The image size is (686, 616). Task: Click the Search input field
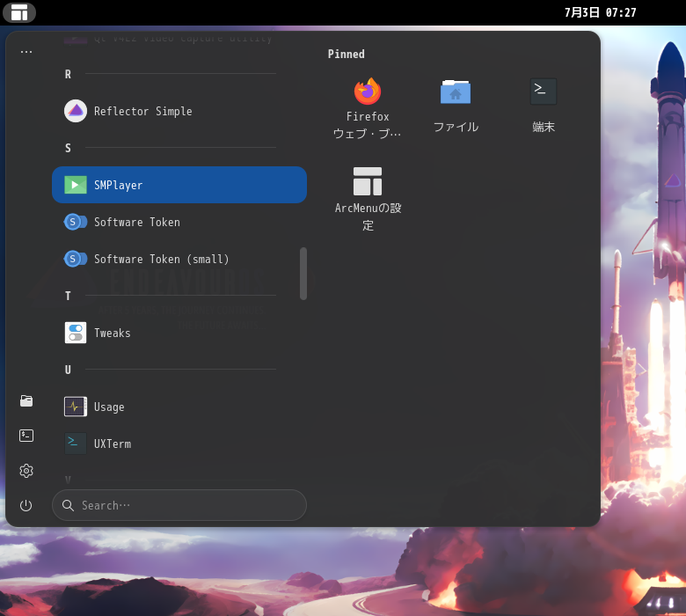179,505
